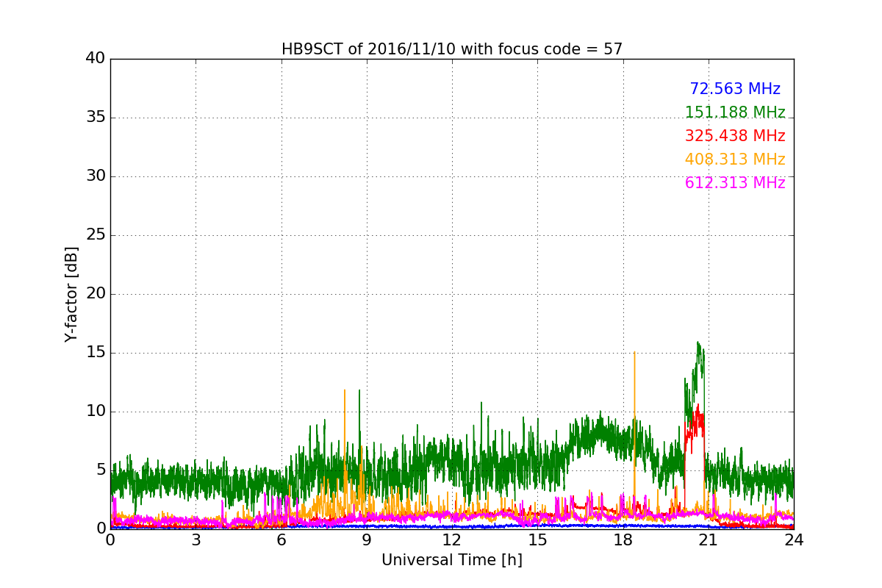Click the x-axis tick label 6
The width and height of the screenshot is (882, 588).
click(x=282, y=539)
